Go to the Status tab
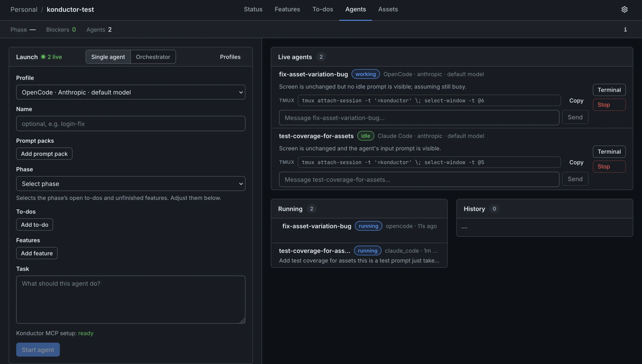 coord(253,9)
